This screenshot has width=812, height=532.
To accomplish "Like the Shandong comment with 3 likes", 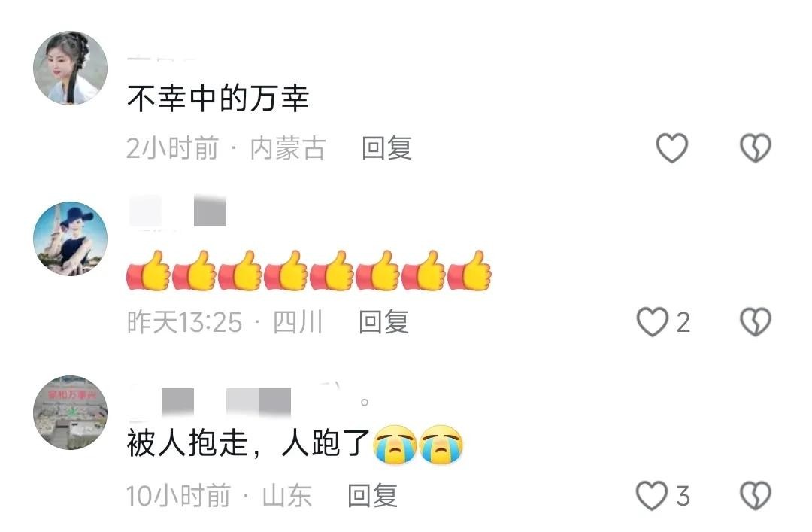I will pyautogui.click(x=651, y=496).
